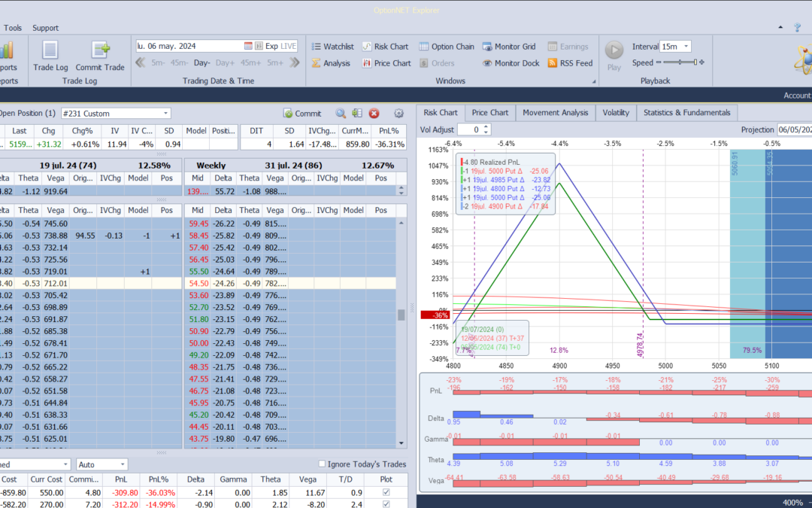Screen dimensions: 812x508
Task: Click the red X delete position icon
Action: coord(374,114)
